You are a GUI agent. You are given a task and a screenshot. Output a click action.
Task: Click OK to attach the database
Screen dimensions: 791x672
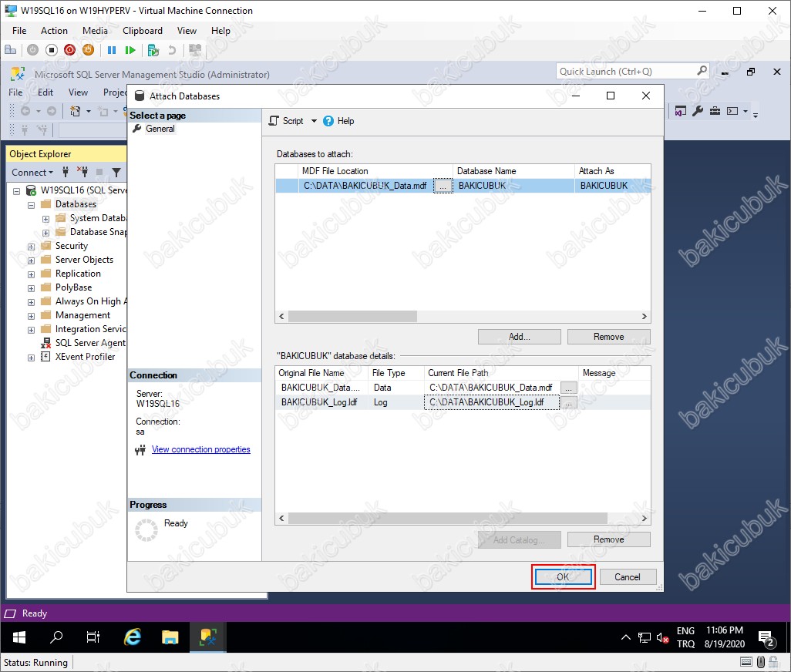[x=563, y=576]
